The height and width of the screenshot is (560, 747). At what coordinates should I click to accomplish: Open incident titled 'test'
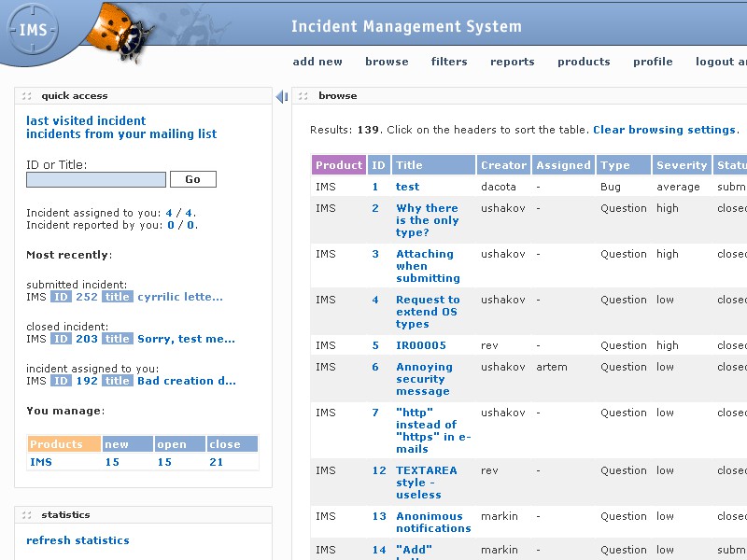408,187
